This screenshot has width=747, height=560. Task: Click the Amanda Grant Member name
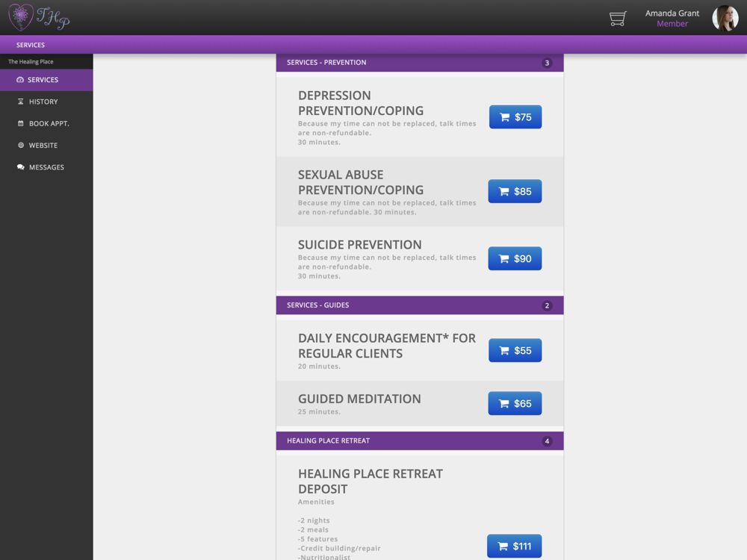tap(672, 19)
